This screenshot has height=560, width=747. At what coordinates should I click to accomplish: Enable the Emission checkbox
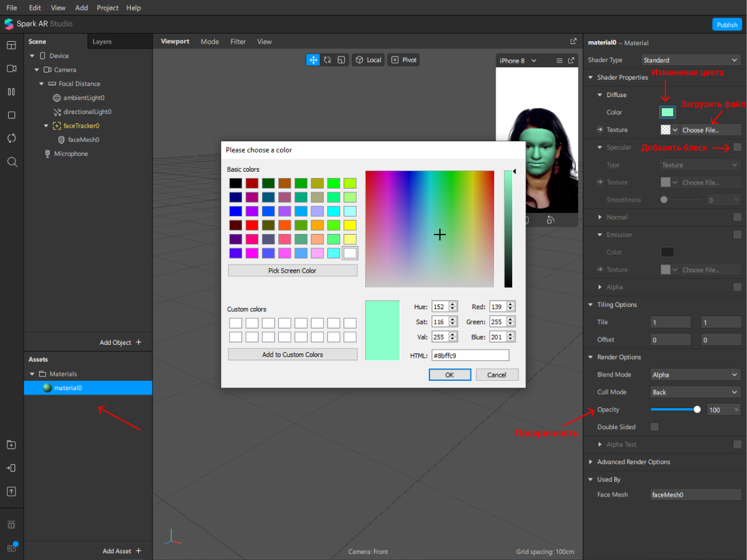coord(737,235)
